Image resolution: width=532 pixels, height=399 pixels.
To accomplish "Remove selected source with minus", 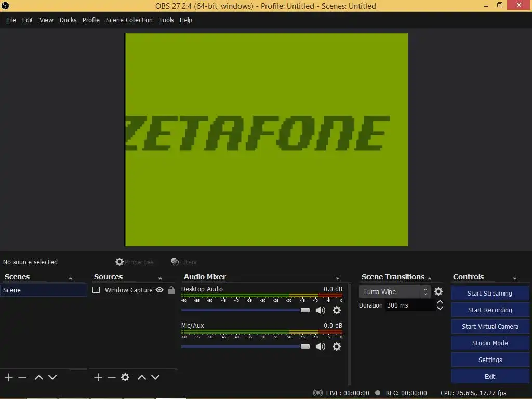I will [112, 377].
